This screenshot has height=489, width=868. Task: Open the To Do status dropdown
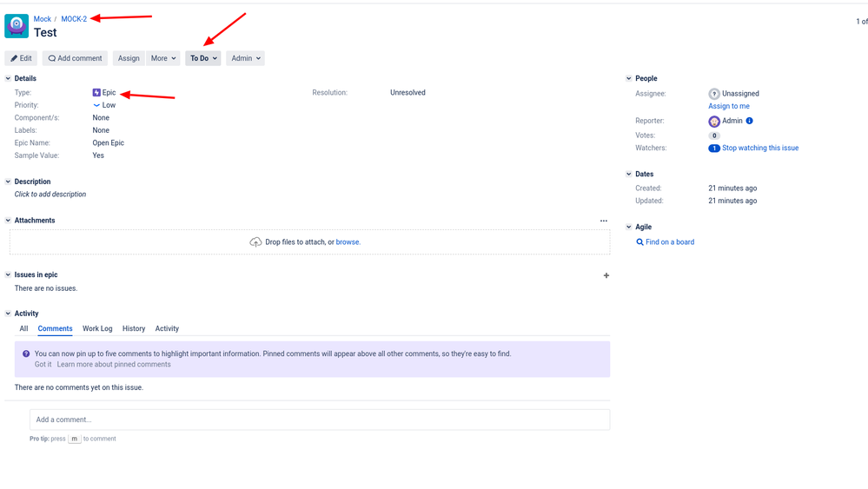(203, 58)
